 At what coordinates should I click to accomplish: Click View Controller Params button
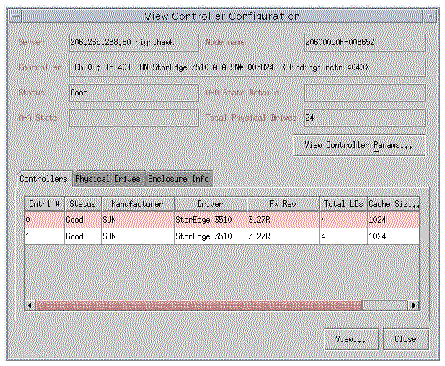tap(359, 145)
